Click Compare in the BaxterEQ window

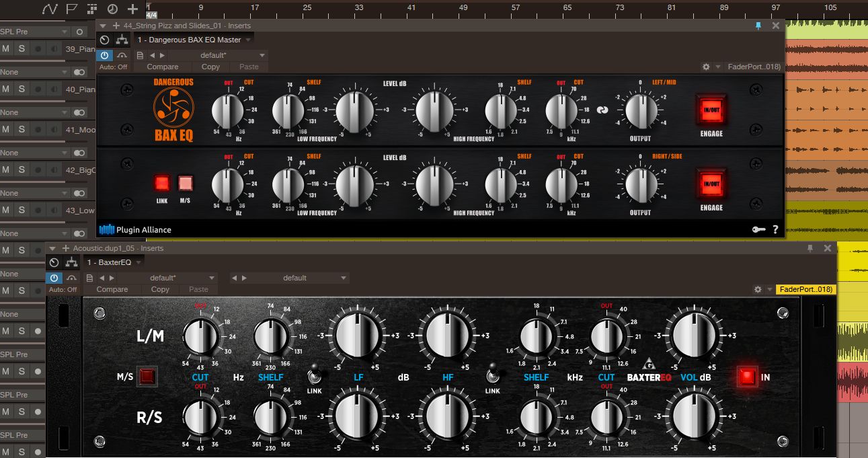112,289
